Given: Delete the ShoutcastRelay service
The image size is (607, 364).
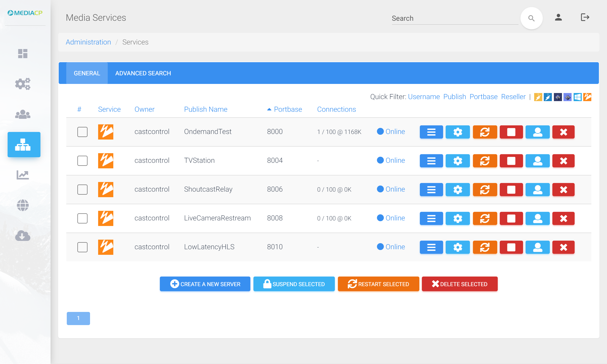Looking at the screenshot, I should pos(563,190).
